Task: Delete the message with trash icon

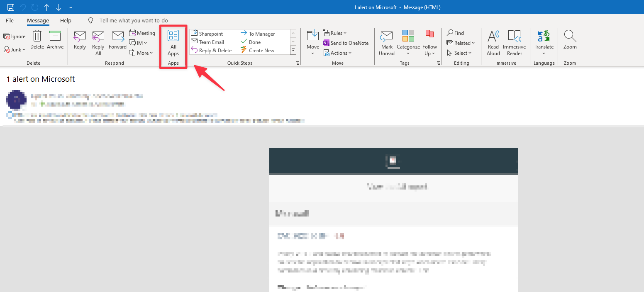Action: [x=37, y=36]
